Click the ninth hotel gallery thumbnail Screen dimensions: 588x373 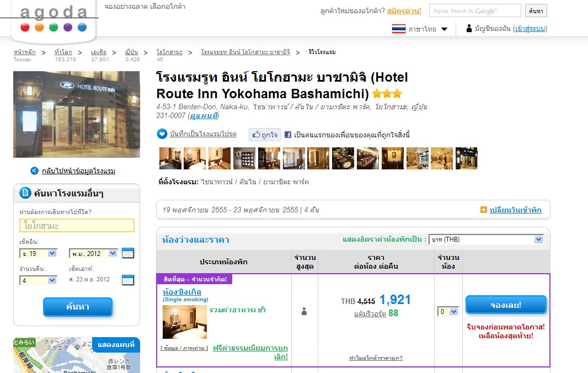point(368,158)
